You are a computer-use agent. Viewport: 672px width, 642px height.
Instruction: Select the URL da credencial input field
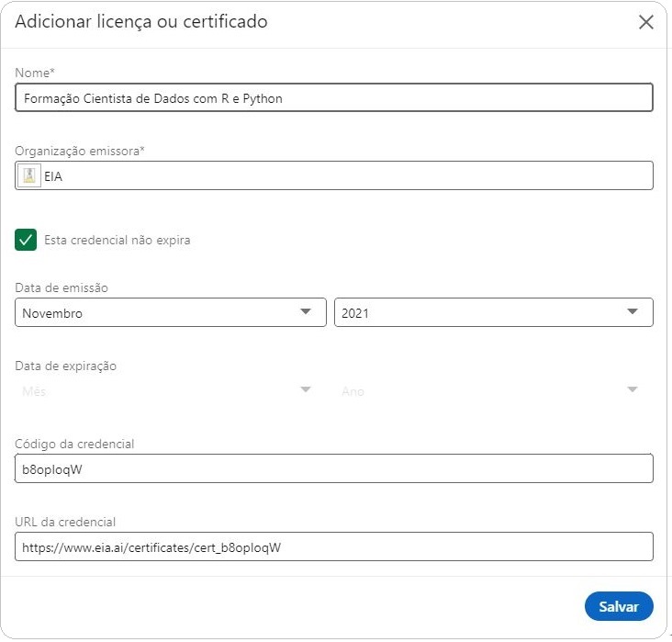[334, 547]
